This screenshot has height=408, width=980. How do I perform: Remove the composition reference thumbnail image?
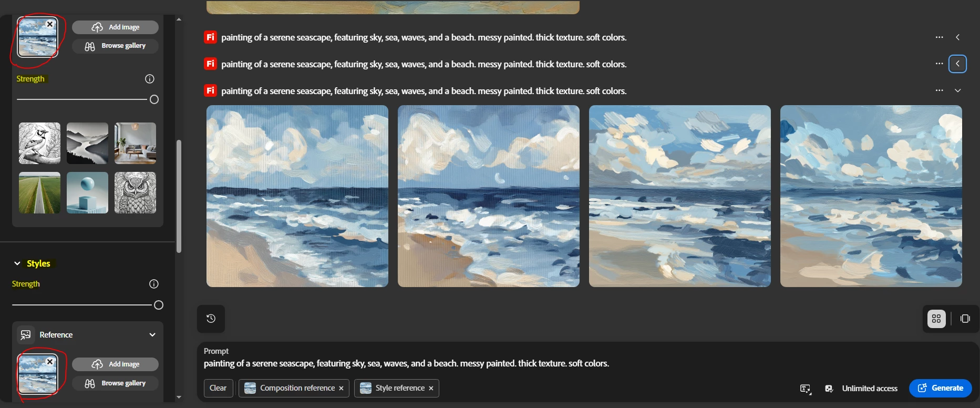50,24
